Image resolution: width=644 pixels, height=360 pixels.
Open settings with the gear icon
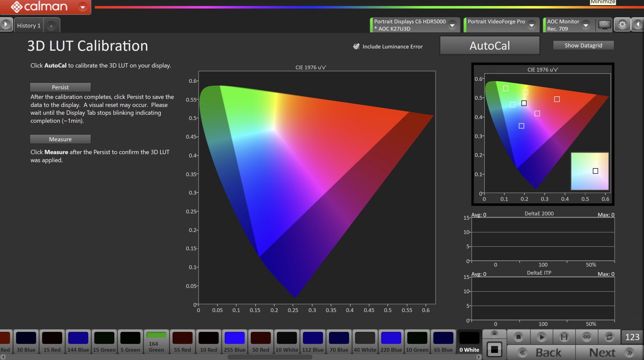(x=622, y=24)
